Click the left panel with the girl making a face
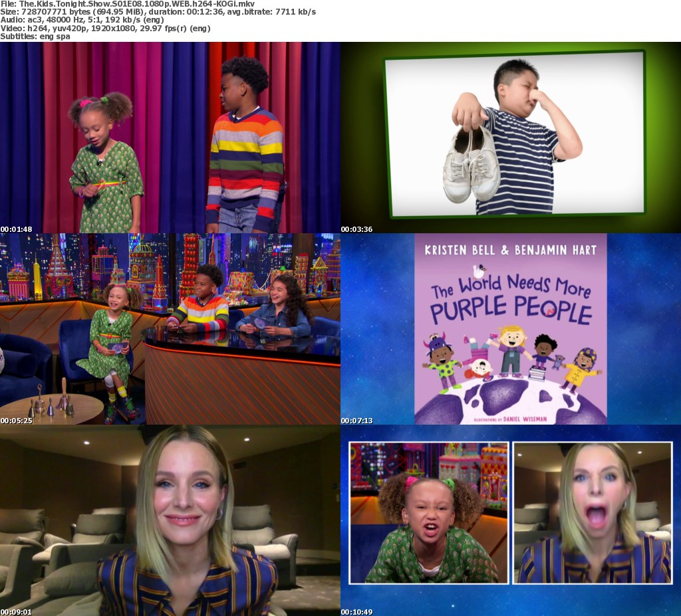Screen dimensions: 681x616 click(x=429, y=513)
